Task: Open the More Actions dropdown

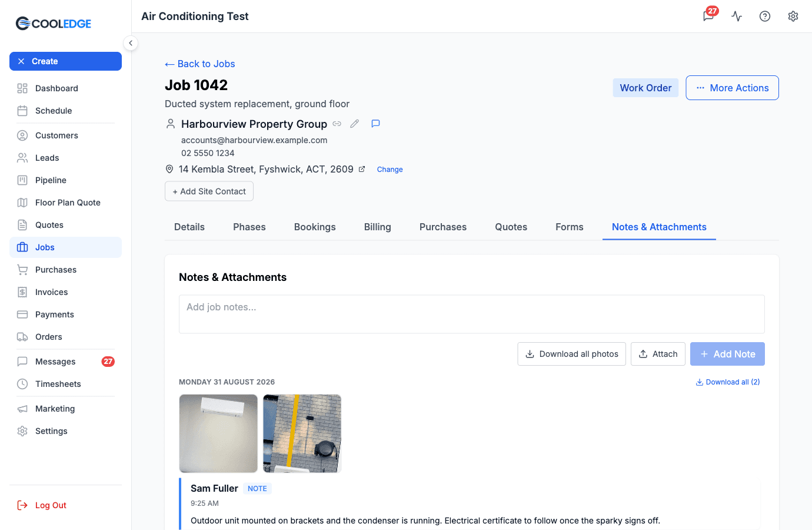Action: click(x=732, y=88)
